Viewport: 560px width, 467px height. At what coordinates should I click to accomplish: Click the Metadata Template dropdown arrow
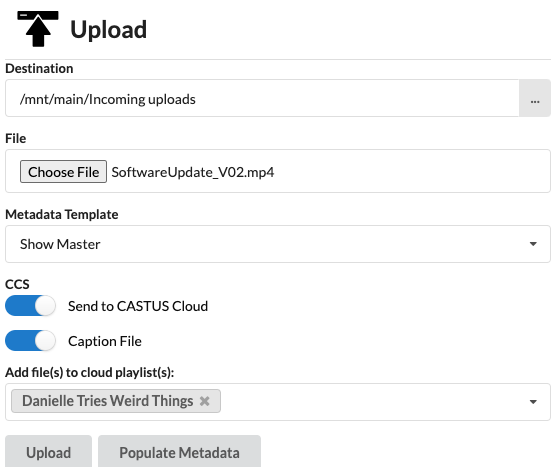(533, 244)
